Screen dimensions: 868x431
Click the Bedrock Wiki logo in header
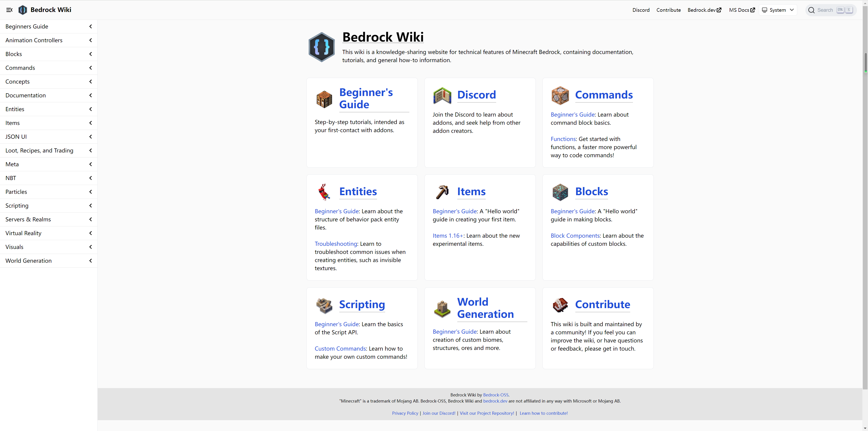point(23,10)
